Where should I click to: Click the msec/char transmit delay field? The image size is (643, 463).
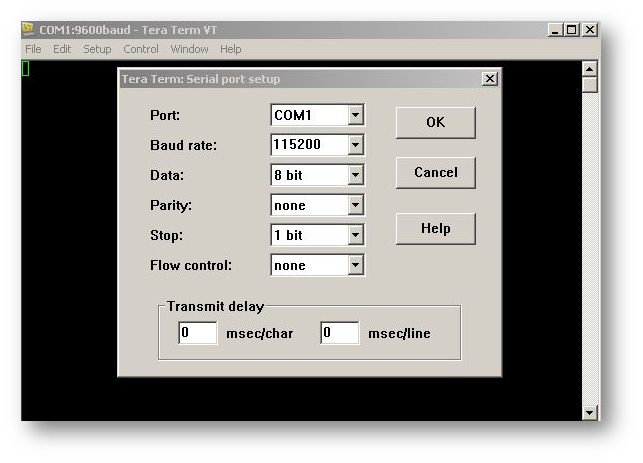click(x=198, y=333)
